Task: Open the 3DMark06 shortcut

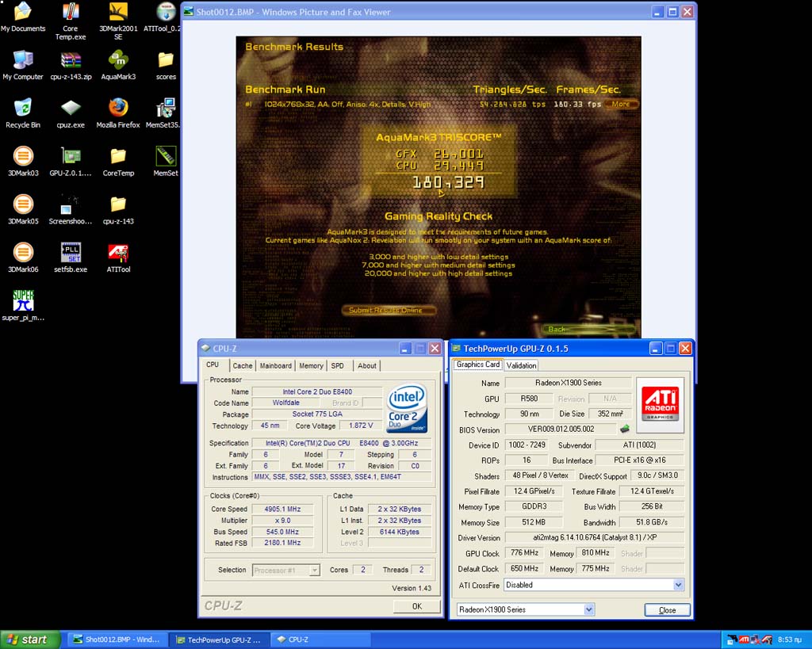Action: pyautogui.click(x=23, y=258)
